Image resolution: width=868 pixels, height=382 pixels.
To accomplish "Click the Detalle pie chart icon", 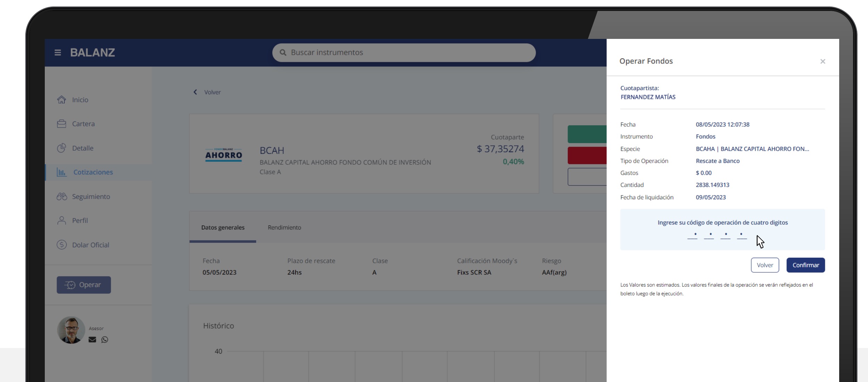I will coord(61,148).
